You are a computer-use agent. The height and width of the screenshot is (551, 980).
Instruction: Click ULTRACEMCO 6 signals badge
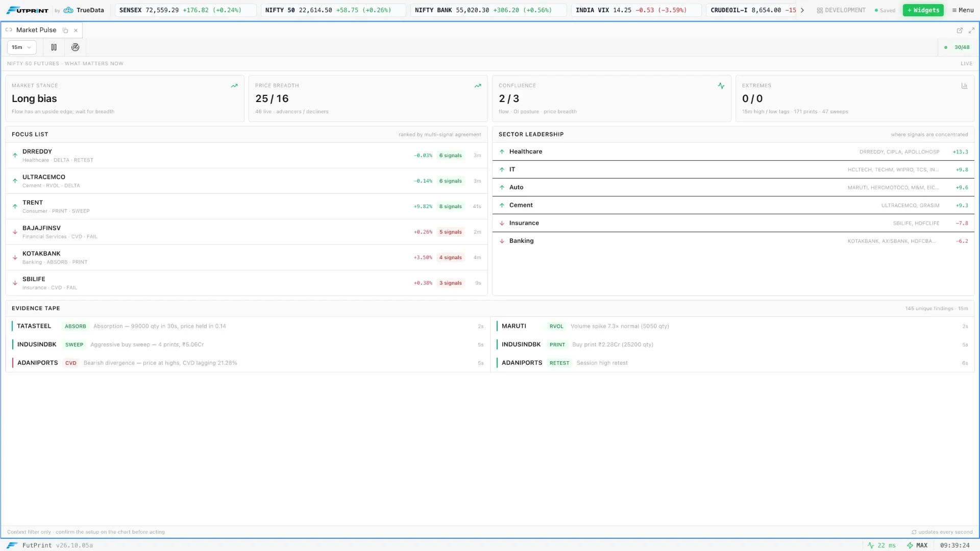coord(450,181)
